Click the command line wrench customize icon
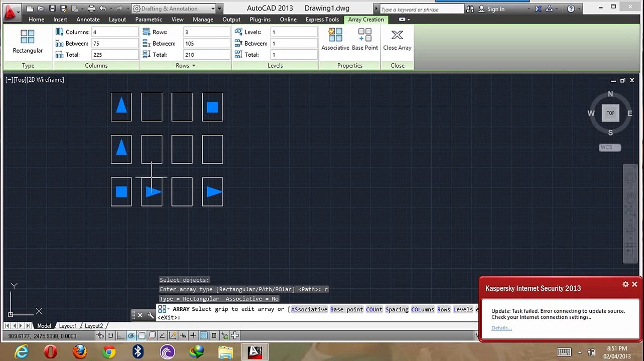The height and width of the screenshot is (361, 644). 150,315
